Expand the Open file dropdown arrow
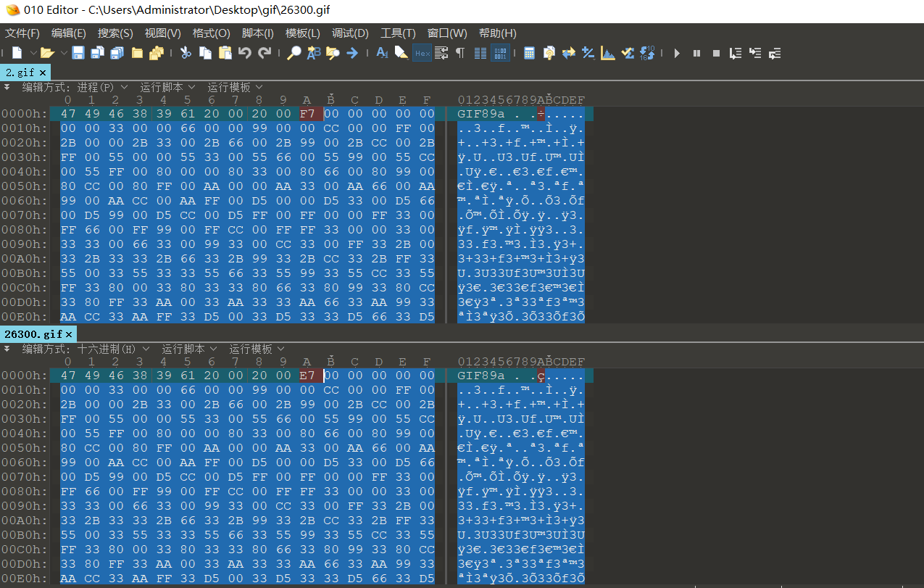Screen dimensions: 924x588 click(x=63, y=53)
